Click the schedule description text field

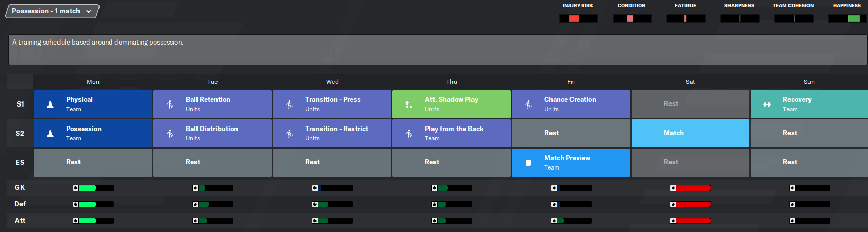[438, 50]
